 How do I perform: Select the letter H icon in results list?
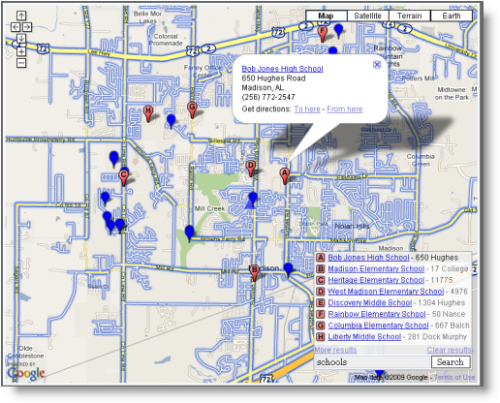320,337
